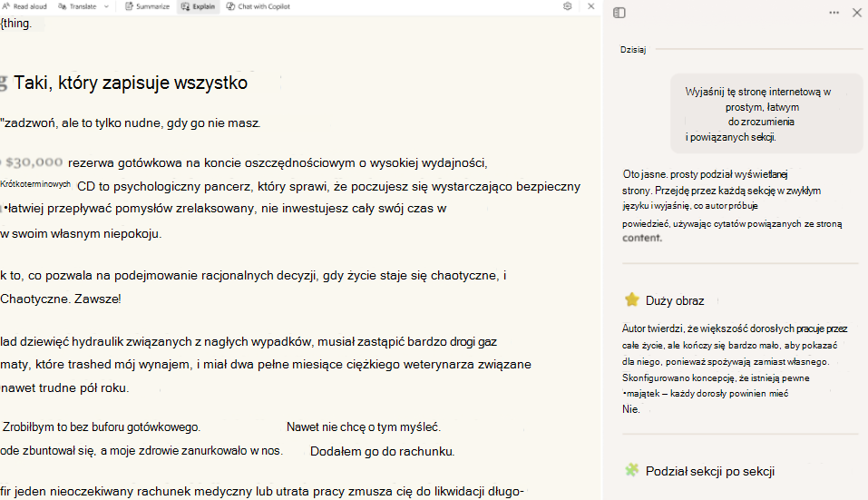The width and height of the screenshot is (868, 500).
Task: Close the Copilot side panel
Action: point(857,13)
